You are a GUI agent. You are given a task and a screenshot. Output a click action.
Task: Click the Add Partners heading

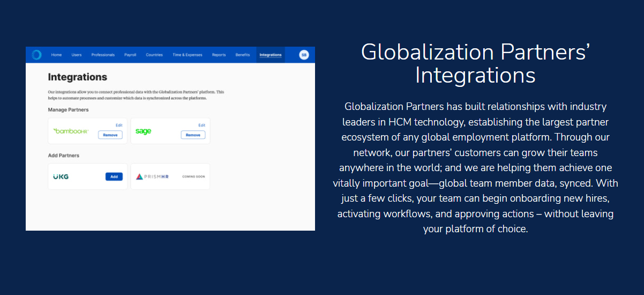coord(63,156)
